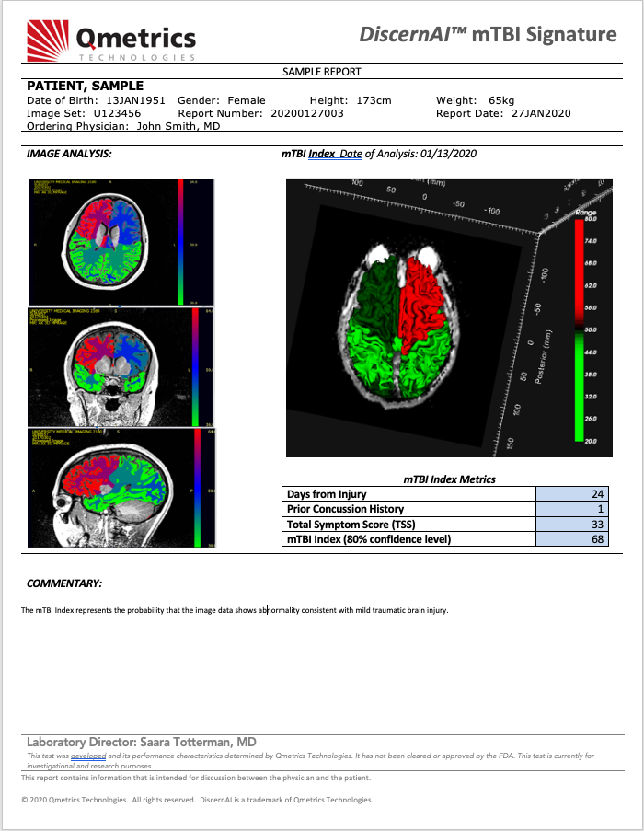Viewport: 644px width, 831px height.
Task: Click Image Set value U123456
Action: click(x=117, y=113)
